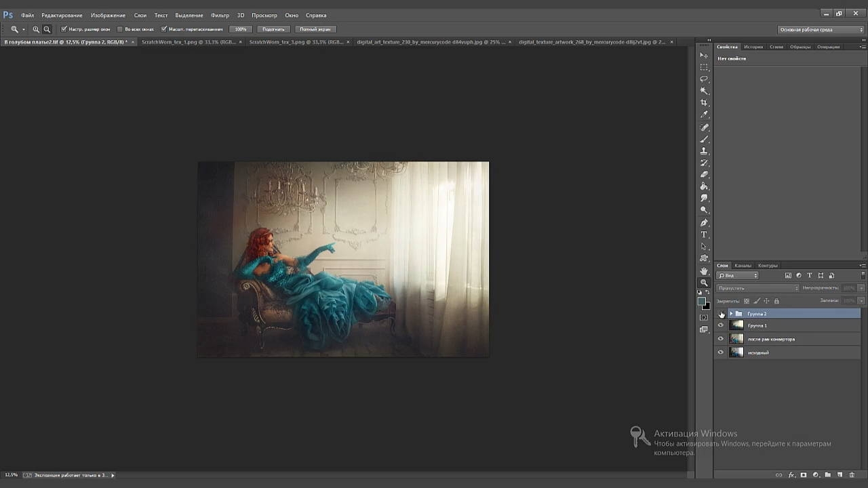
Task: Toggle the type layer filter
Action: coord(810,276)
